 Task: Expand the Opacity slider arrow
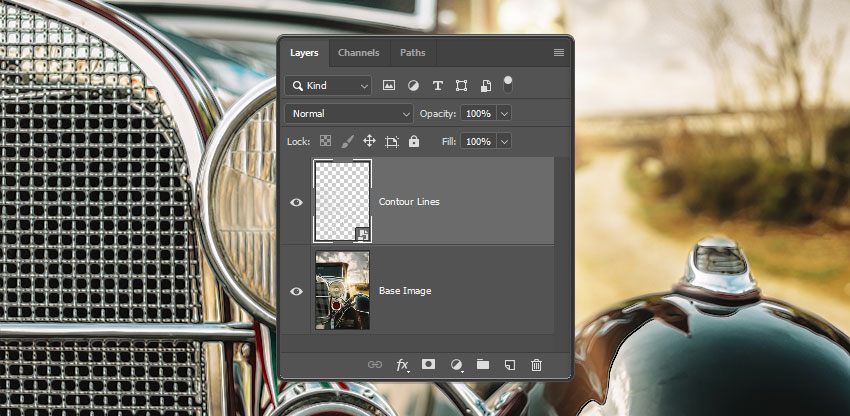coord(504,113)
